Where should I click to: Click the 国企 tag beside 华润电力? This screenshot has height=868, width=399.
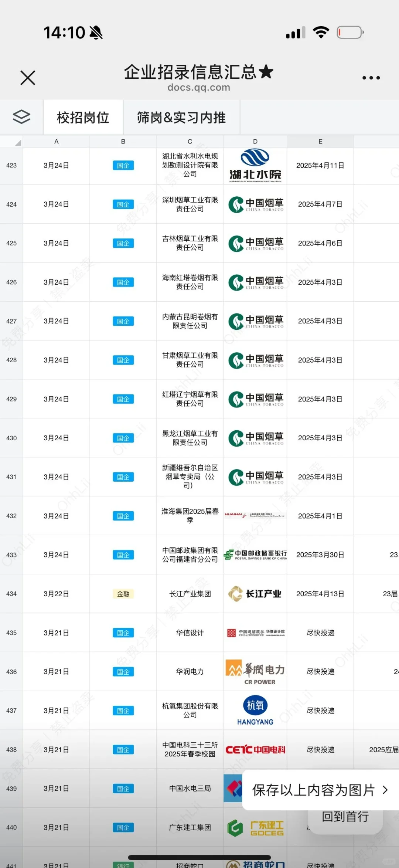coord(123,672)
